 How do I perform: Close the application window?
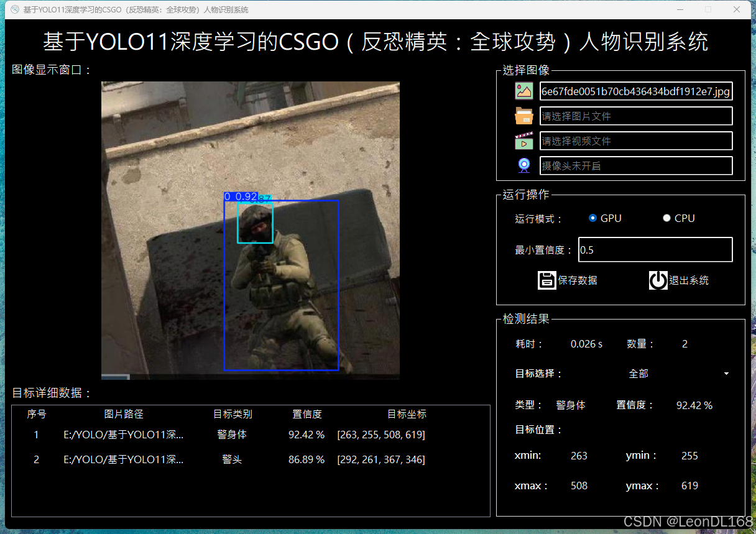pos(737,9)
